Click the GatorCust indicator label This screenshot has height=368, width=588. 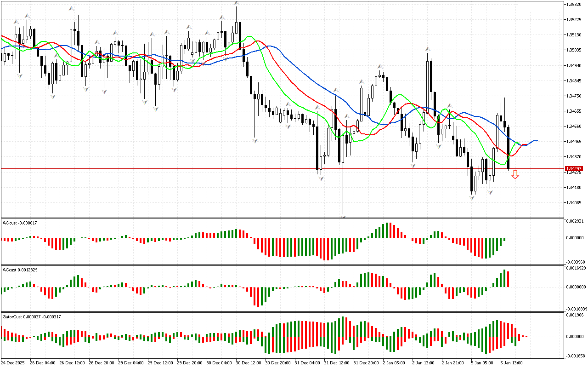[32, 316]
